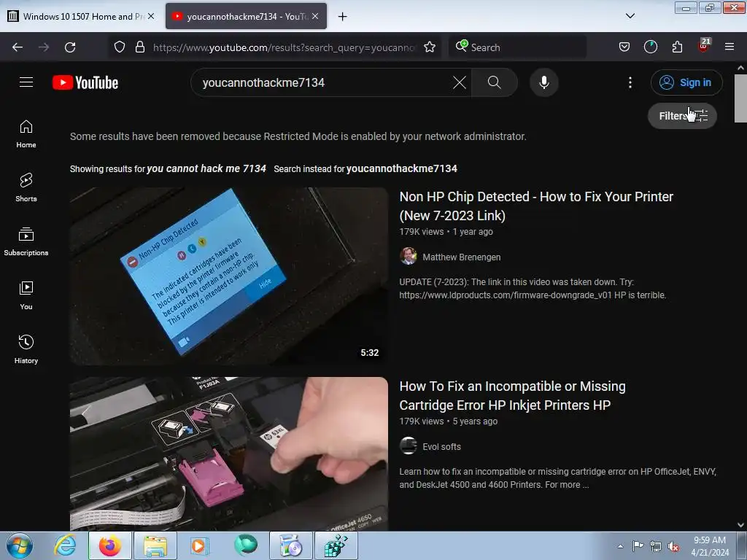Expand the list all tabs chevron

pyautogui.click(x=630, y=16)
